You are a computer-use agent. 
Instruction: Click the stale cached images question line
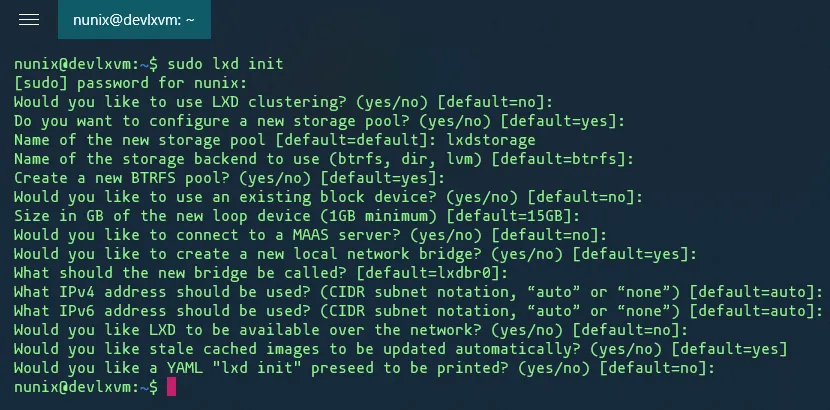click(x=400, y=347)
